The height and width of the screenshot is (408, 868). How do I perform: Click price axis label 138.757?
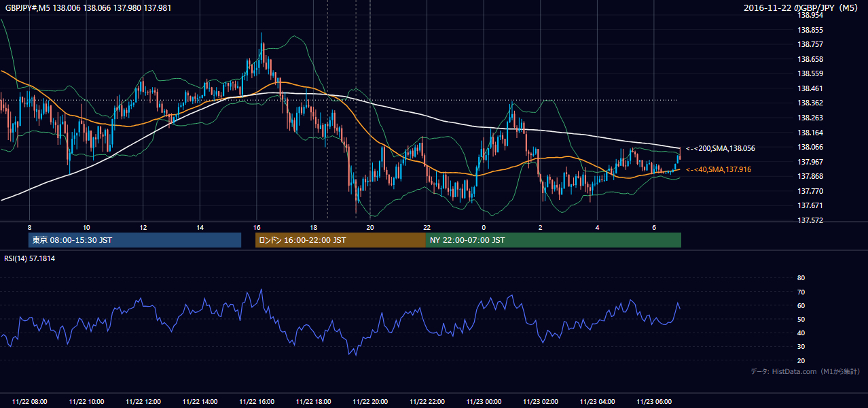point(810,44)
